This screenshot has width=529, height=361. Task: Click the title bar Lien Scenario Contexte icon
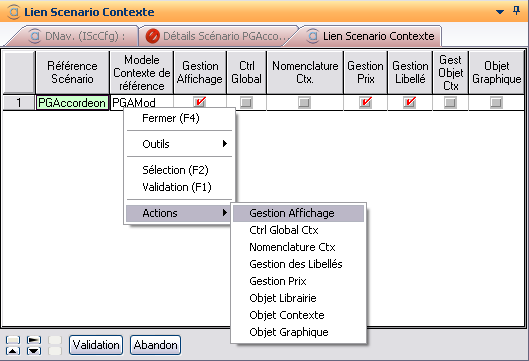coord(14,12)
